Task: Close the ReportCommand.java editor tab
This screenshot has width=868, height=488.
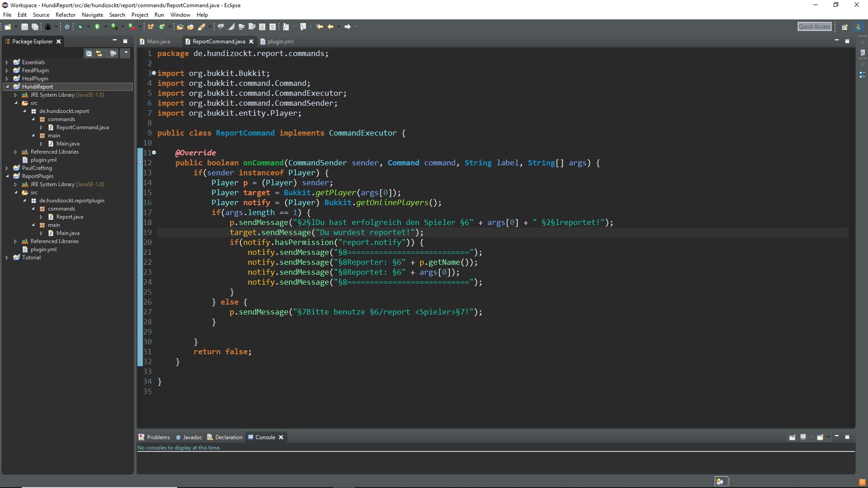Action: pyautogui.click(x=251, y=42)
